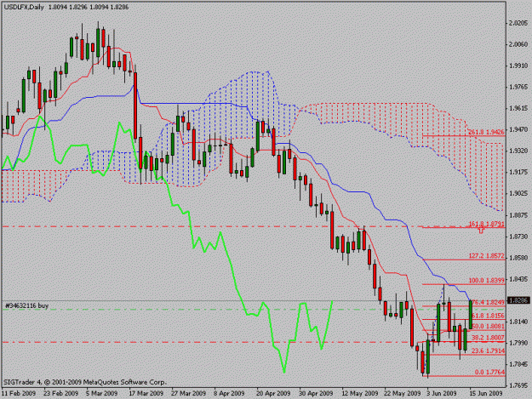Click the 1.8875 price axis value

(518, 215)
